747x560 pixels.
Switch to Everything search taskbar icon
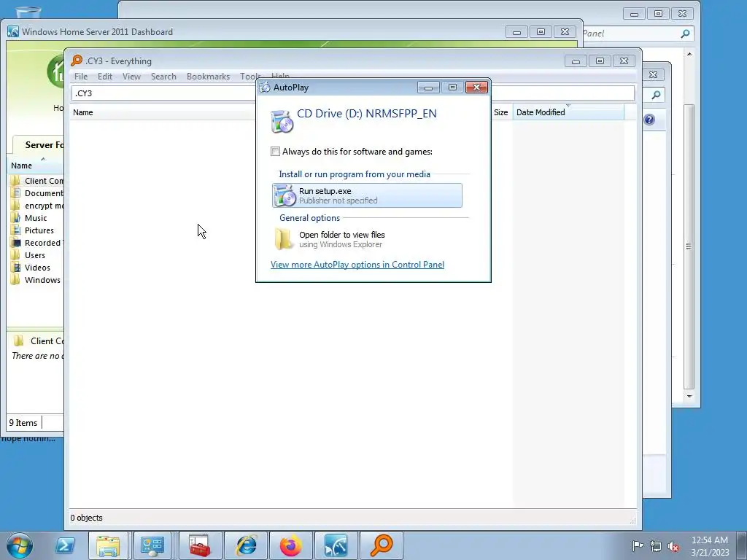tap(381, 545)
